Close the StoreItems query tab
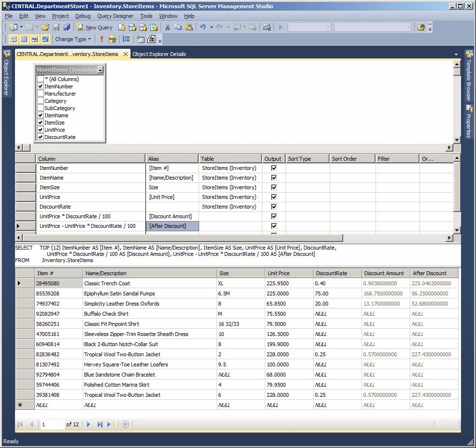This screenshot has height=448, width=476. pos(125,54)
